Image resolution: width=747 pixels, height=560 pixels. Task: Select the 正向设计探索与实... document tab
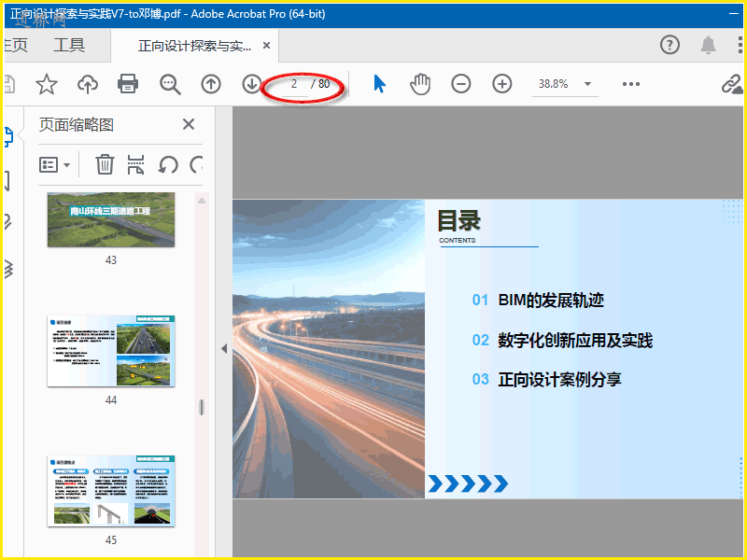pos(194,46)
